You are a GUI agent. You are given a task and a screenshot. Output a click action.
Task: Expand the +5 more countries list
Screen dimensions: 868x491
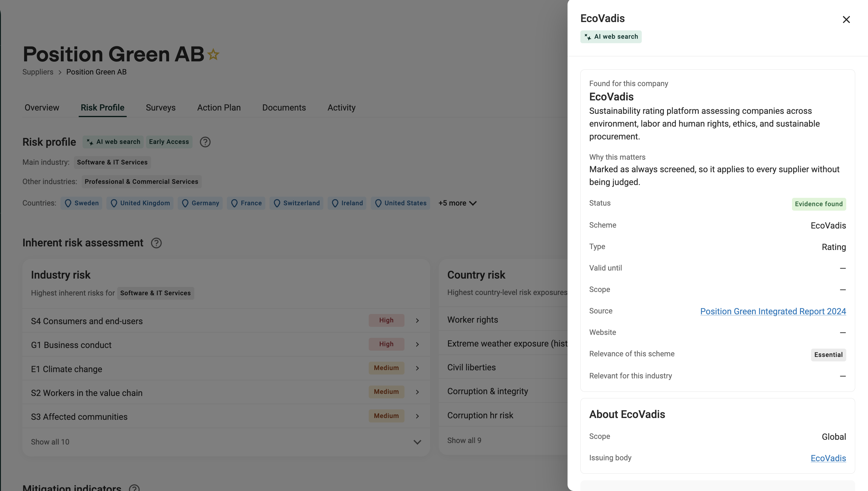(458, 203)
